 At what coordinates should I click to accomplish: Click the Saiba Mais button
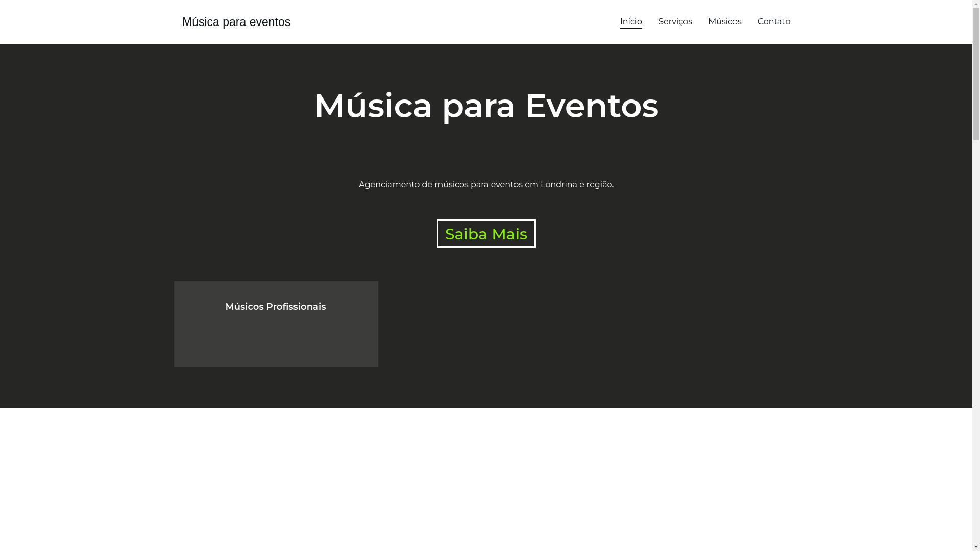click(486, 234)
